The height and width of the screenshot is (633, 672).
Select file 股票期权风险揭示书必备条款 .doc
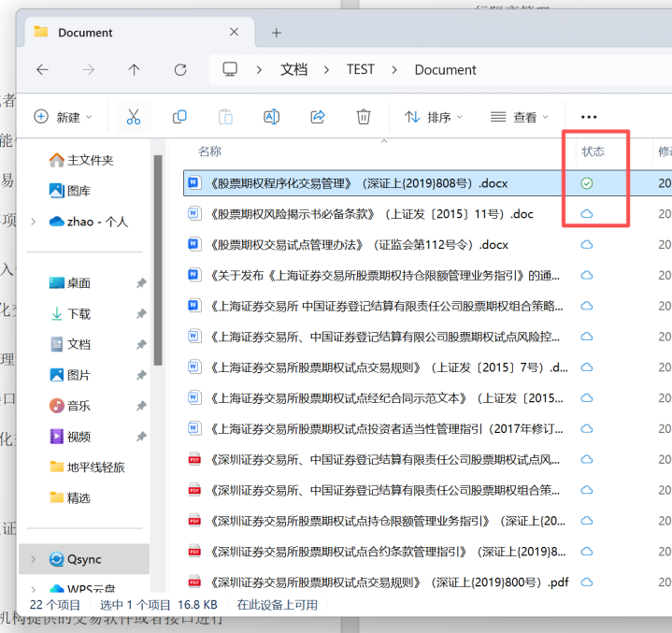pos(371,213)
